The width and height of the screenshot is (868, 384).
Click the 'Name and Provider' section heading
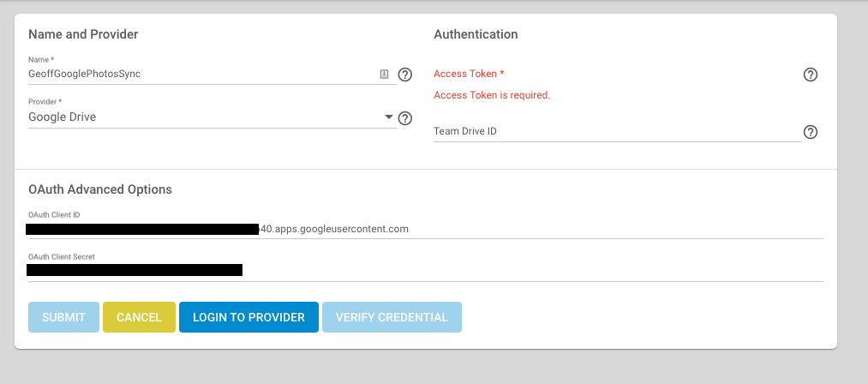coord(83,34)
